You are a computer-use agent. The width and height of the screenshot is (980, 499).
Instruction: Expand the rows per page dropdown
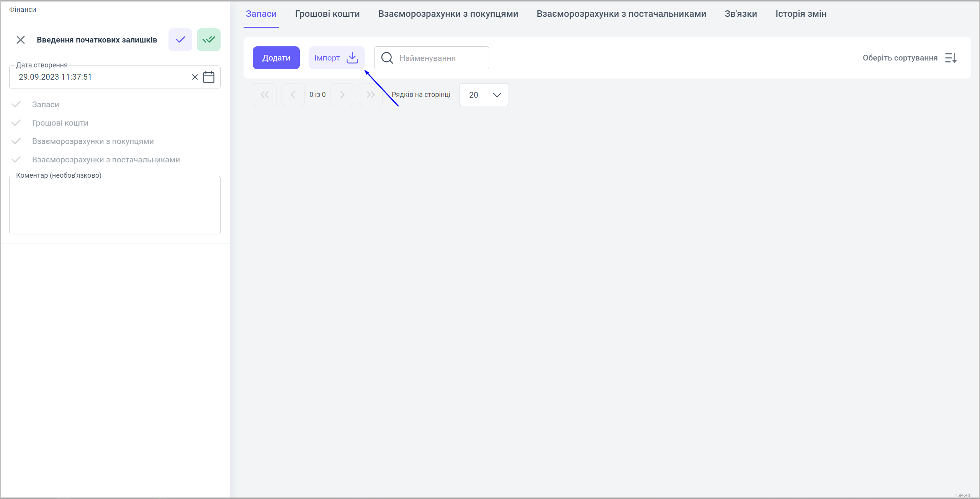(x=484, y=95)
